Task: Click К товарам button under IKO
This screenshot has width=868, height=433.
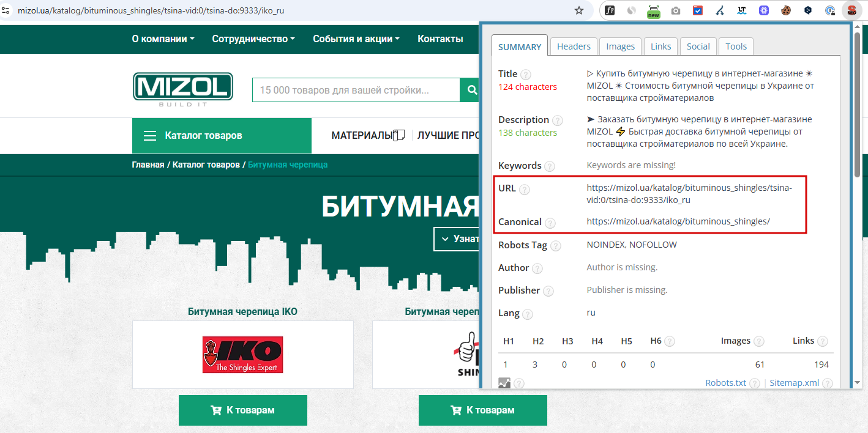Action: tap(243, 410)
